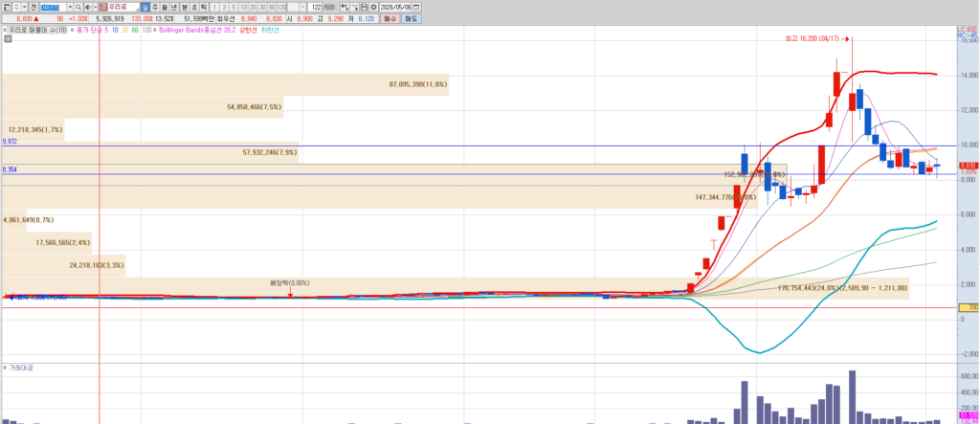Focus the stock code input field
This screenshot has width=980, height=424.
pyautogui.click(x=53, y=7)
